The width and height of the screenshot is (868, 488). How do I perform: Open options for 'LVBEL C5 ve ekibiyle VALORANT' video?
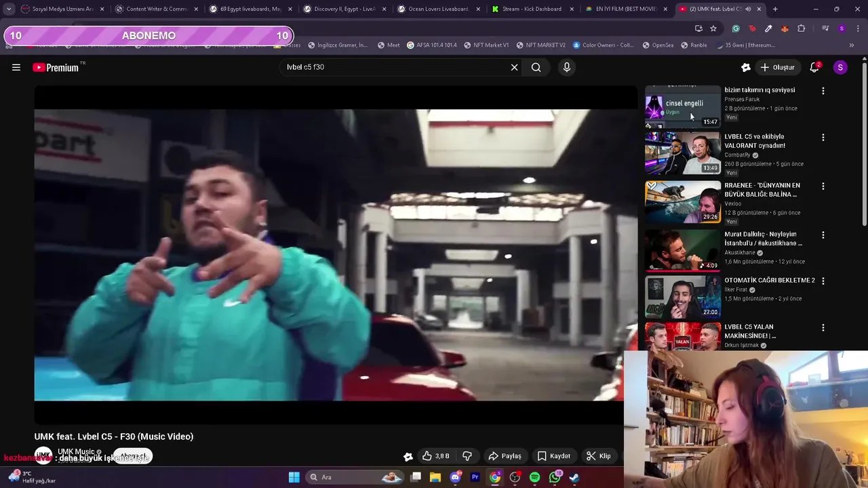click(823, 138)
